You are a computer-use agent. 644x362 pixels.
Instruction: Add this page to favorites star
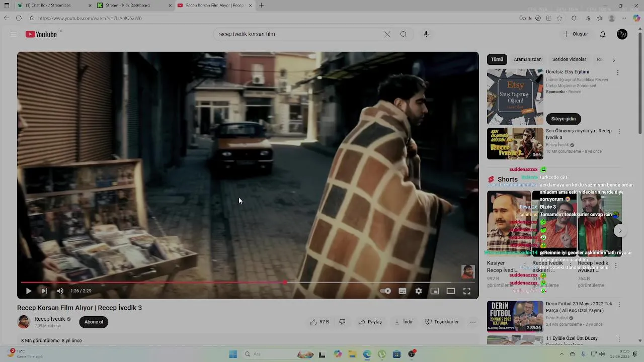click(x=559, y=18)
